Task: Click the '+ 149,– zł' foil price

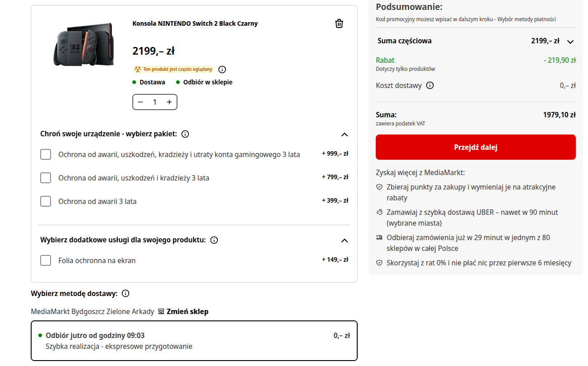Action: [x=335, y=259]
